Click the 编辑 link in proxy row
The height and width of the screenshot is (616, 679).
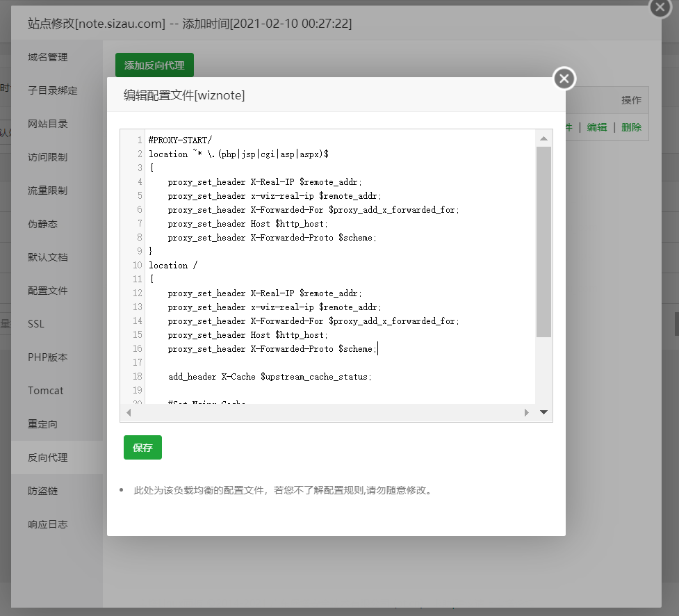597,127
